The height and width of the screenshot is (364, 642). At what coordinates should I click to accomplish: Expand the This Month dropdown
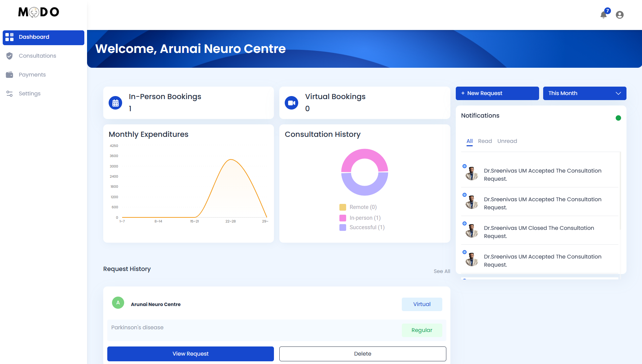[x=584, y=93]
